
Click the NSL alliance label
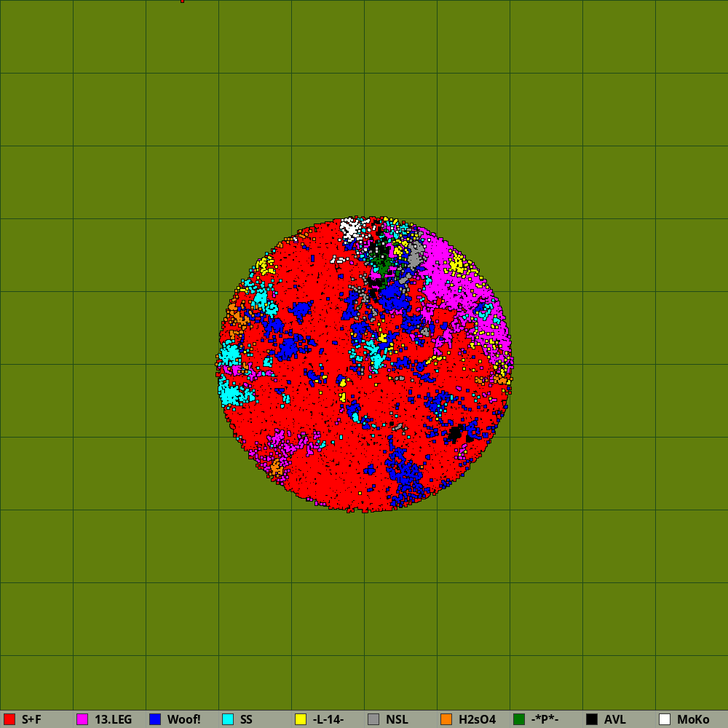coord(397,720)
